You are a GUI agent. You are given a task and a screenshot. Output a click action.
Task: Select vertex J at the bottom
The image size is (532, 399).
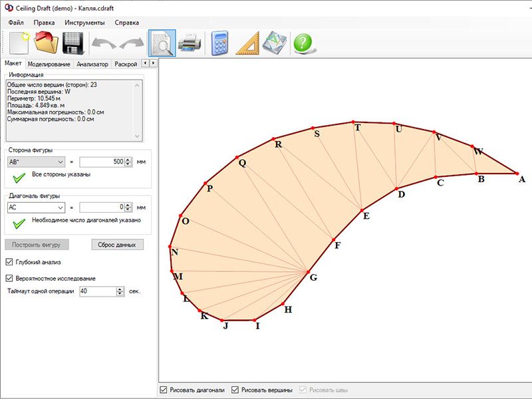coord(222,321)
